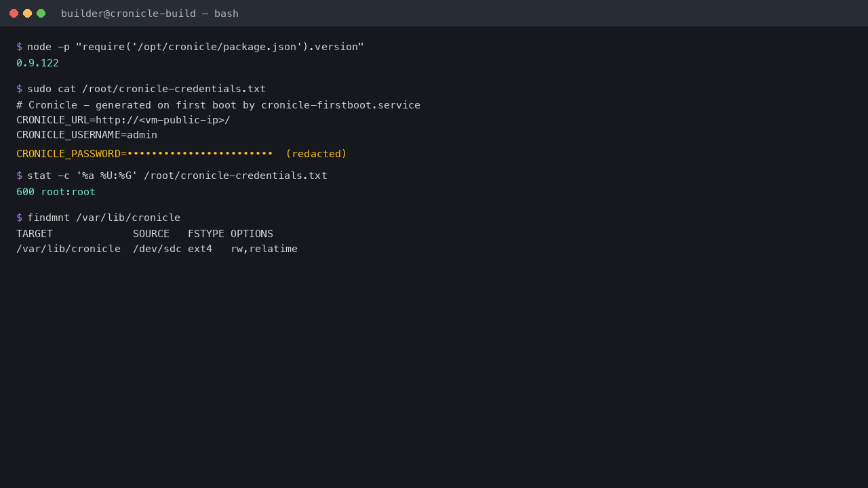Click the ext4 filesystem type value
Image resolution: width=868 pixels, height=488 pixels.
pyautogui.click(x=200, y=249)
